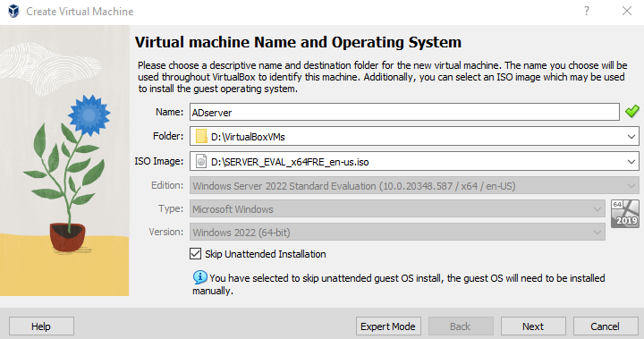Screen dimensions: 644x339
Task: Click the yellow folder icon in Folder field
Action: (201, 137)
